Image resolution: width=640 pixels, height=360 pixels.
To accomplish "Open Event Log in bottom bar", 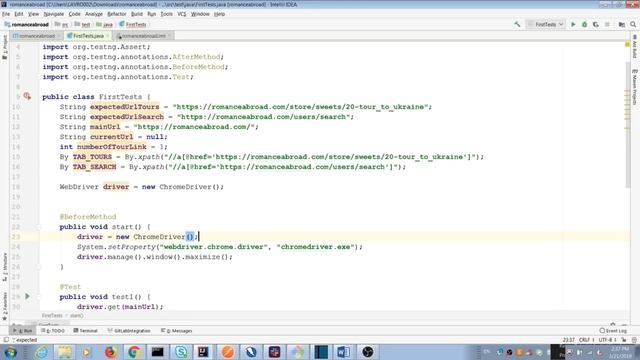I will click(x=613, y=331).
